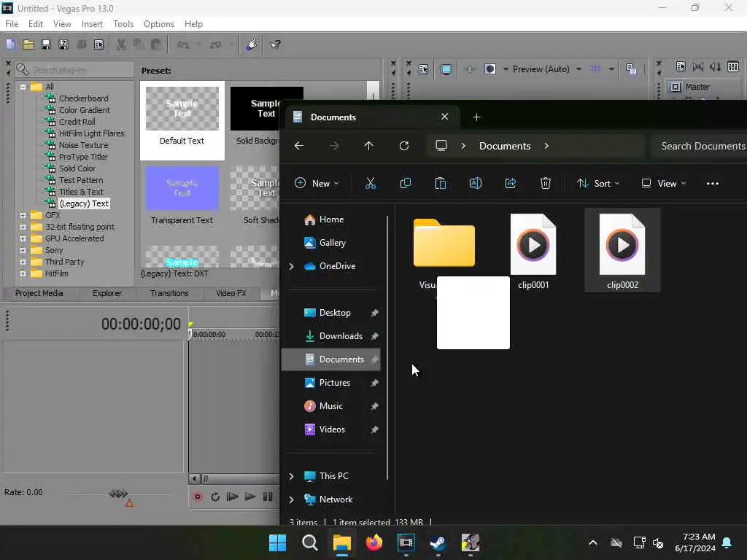Switch to the Video FX tab

tap(231, 293)
